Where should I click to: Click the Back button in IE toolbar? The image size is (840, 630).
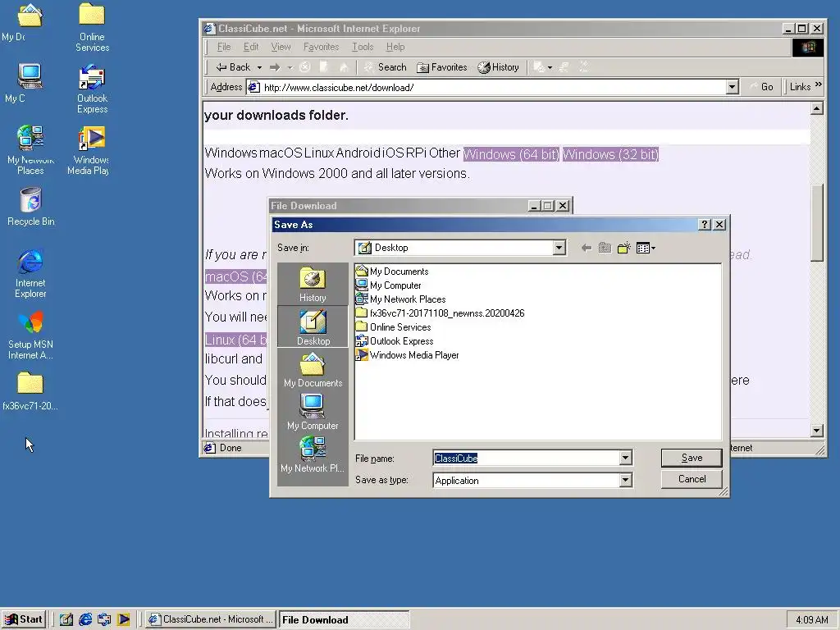(233, 67)
